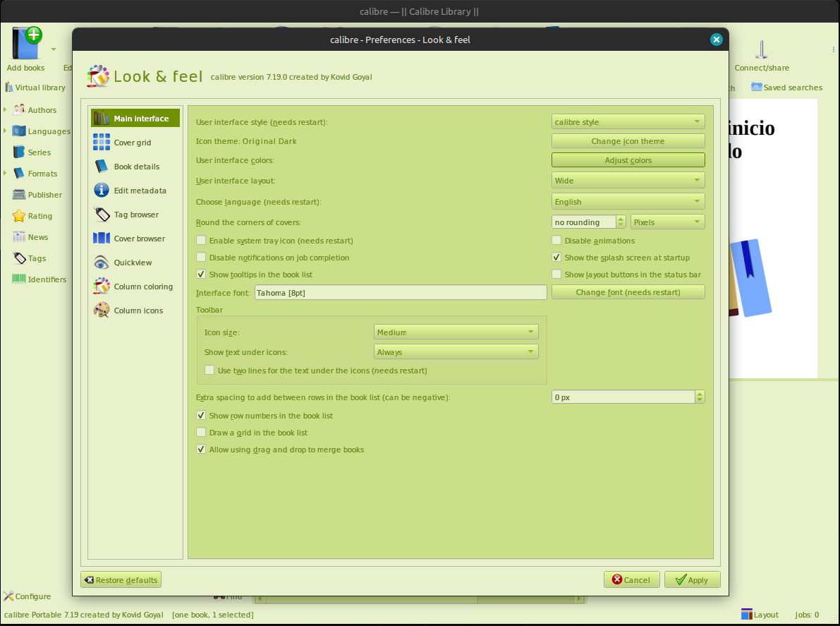This screenshot has width=840, height=626.
Task: Open User interface layout Wide dropdown
Action: [628, 180]
